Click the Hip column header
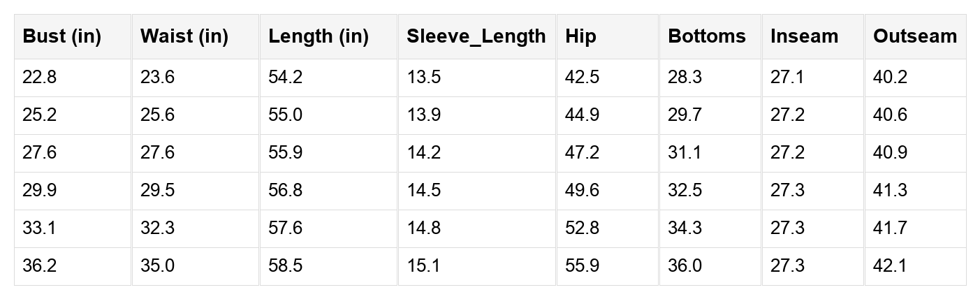Screen dimensions: 980x299 pos(581,37)
